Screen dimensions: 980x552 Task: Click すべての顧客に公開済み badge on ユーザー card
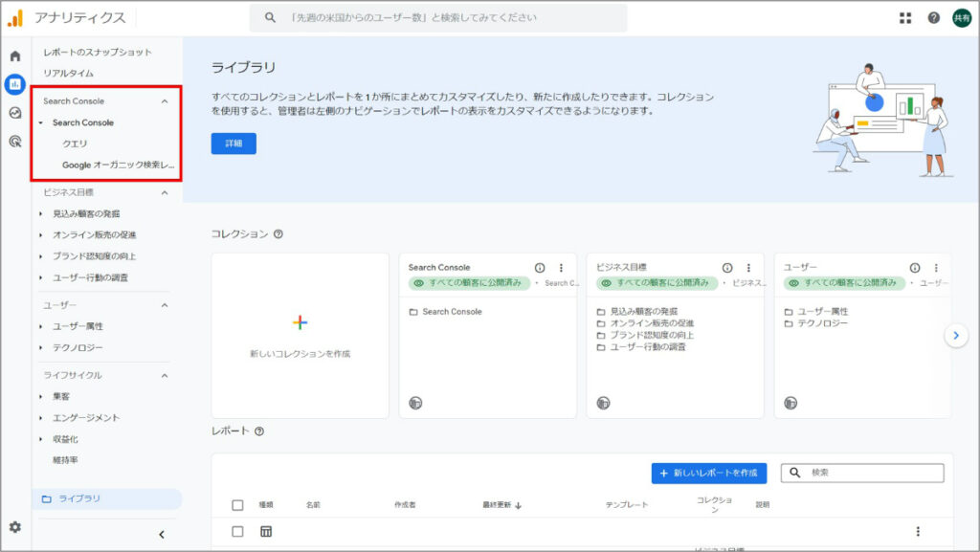(x=844, y=283)
